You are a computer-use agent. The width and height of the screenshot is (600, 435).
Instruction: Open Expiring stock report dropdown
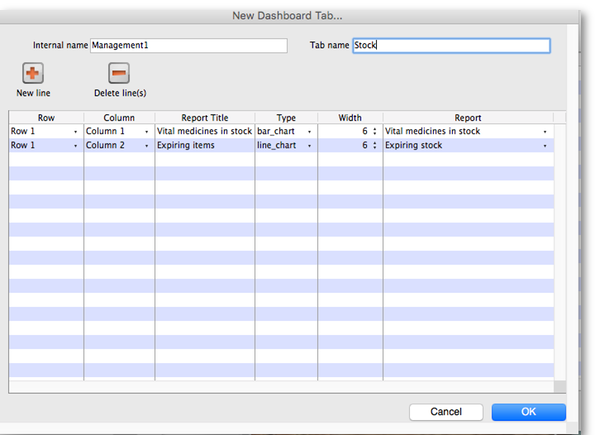point(545,146)
